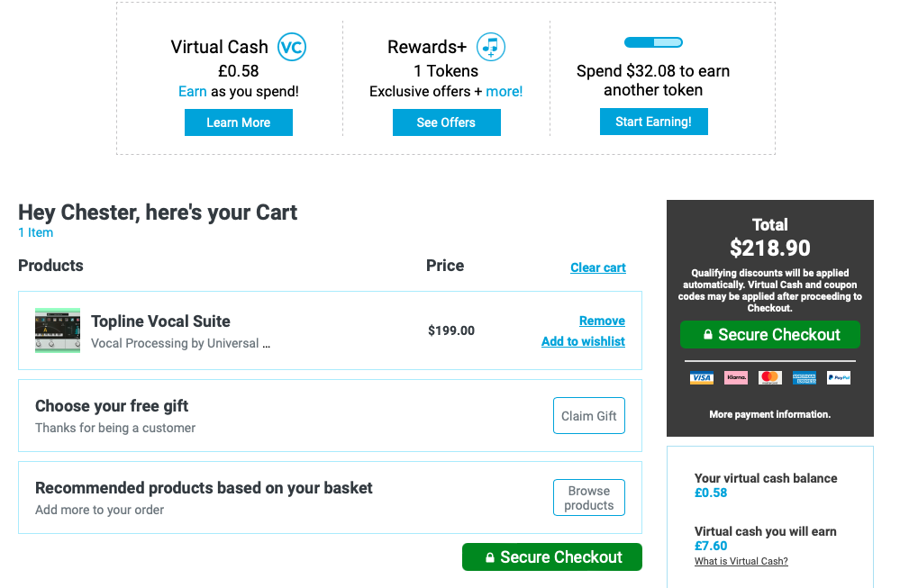Click Secure Checkout below the cart list
This screenshot has height=588, width=900.
[x=551, y=557]
